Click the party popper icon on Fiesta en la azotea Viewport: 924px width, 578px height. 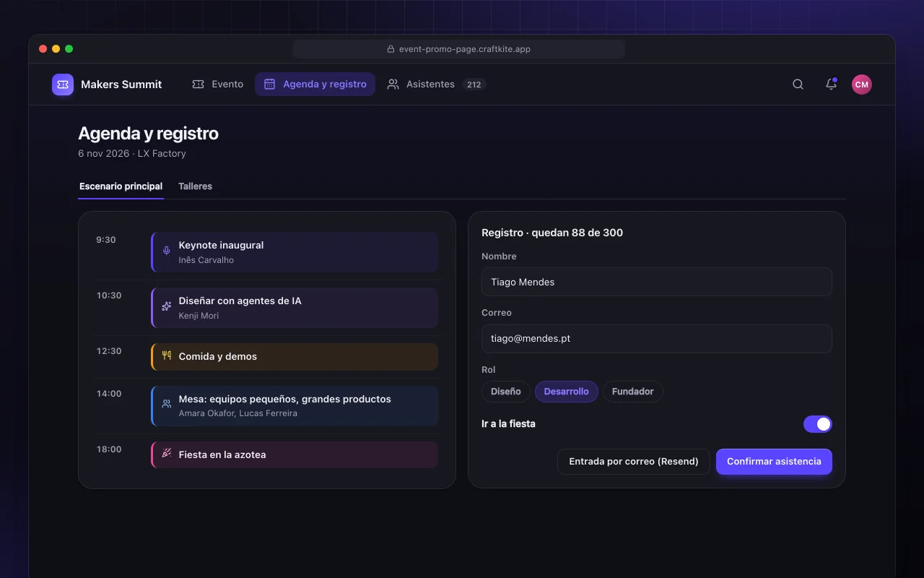[167, 453]
